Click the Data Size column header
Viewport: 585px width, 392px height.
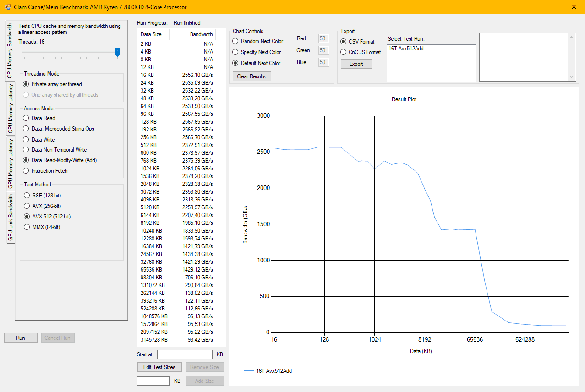153,34
